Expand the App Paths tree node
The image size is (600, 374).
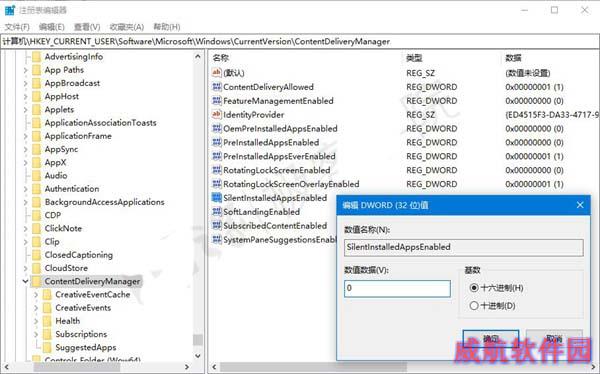point(25,70)
